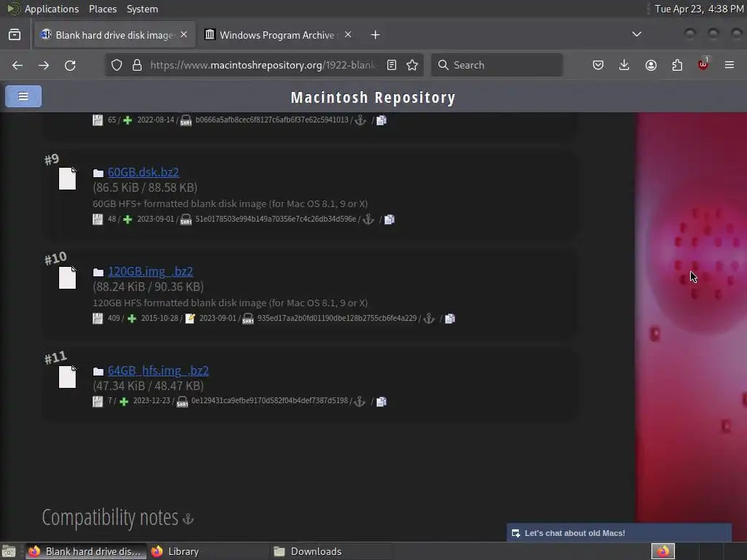This screenshot has width=747, height=560.
Task: Open Firefox View in tab bar
Action: [15, 35]
